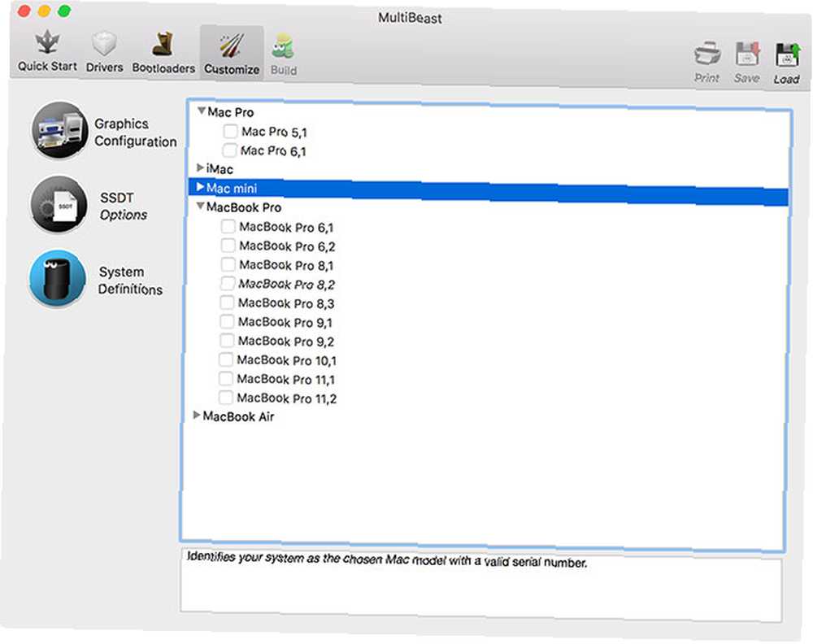Image resolution: width=813 pixels, height=644 pixels.
Task: Minimize MultiBeast using the yellow button
Action: [x=44, y=11]
